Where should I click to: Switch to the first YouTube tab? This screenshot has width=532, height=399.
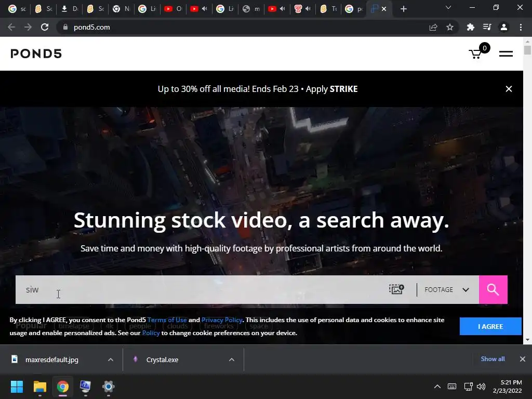[x=173, y=9]
